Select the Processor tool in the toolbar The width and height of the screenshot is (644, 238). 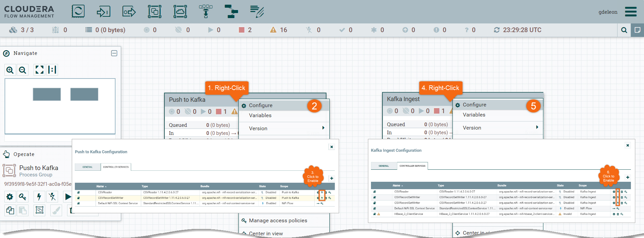click(x=78, y=11)
